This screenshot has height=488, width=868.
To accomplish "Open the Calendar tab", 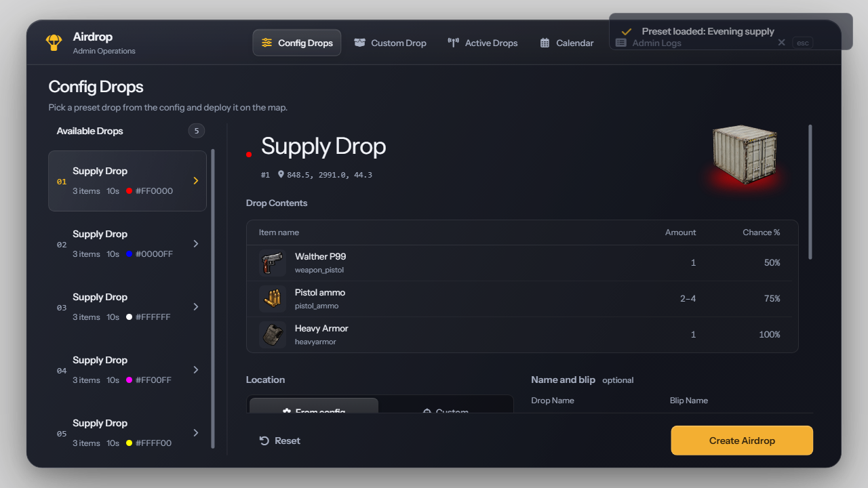I will [566, 43].
